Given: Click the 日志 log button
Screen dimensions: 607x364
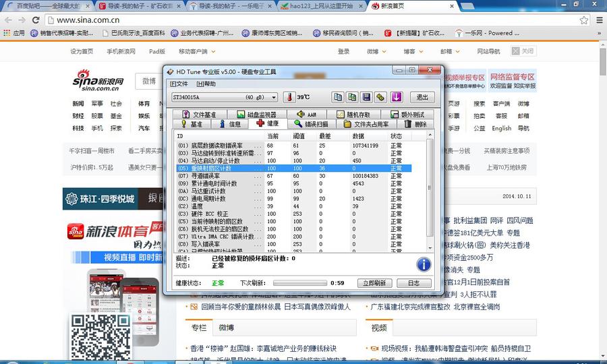Looking at the screenshot, I should (414, 282).
